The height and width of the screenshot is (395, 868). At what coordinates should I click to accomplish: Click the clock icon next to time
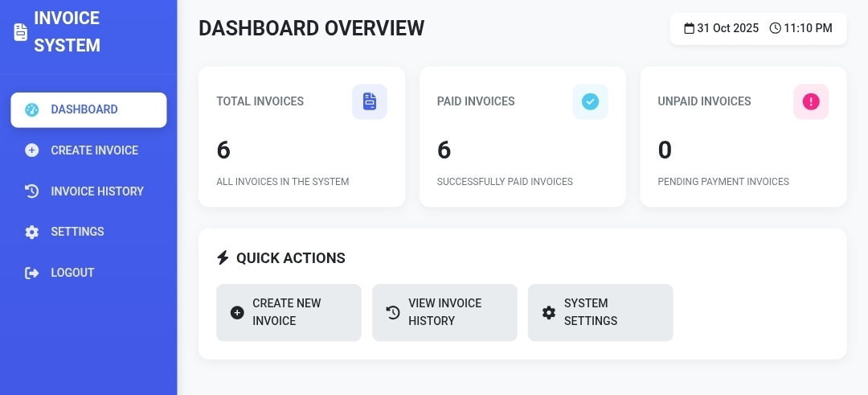(x=775, y=29)
